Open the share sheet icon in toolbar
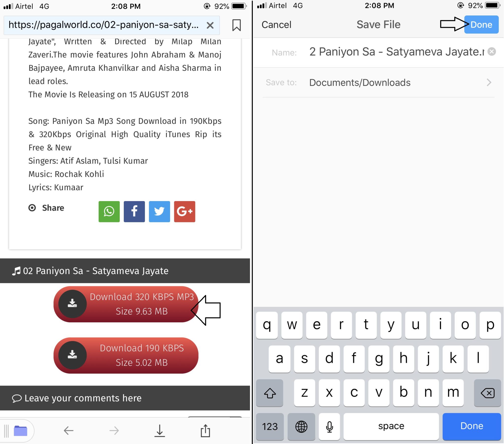This screenshot has height=444, width=504. (x=205, y=430)
